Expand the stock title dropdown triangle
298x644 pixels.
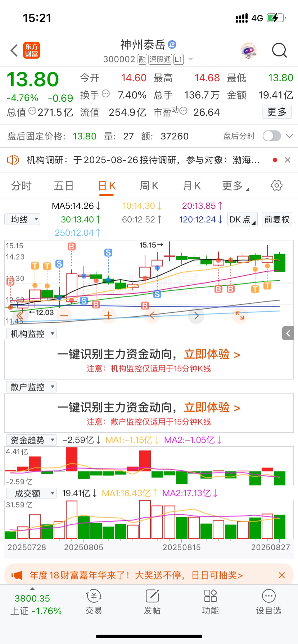(x=191, y=59)
